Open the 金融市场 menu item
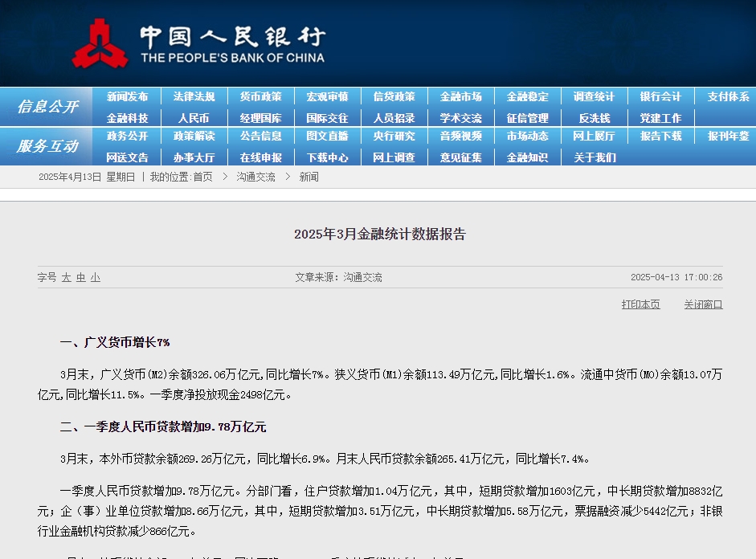Screen dimensions: 756x559 [x=460, y=96]
